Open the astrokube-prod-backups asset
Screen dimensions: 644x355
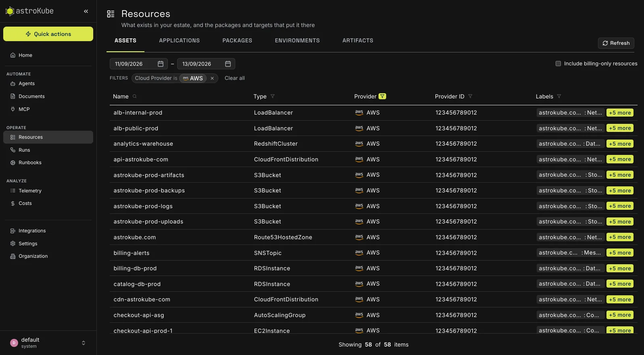click(149, 190)
